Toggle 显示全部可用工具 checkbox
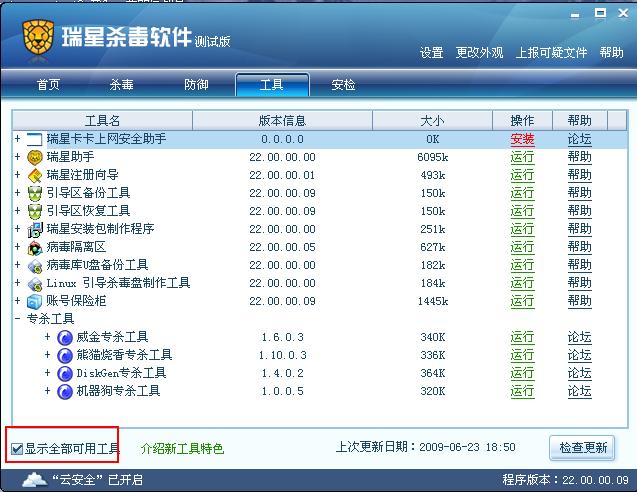 (17, 449)
